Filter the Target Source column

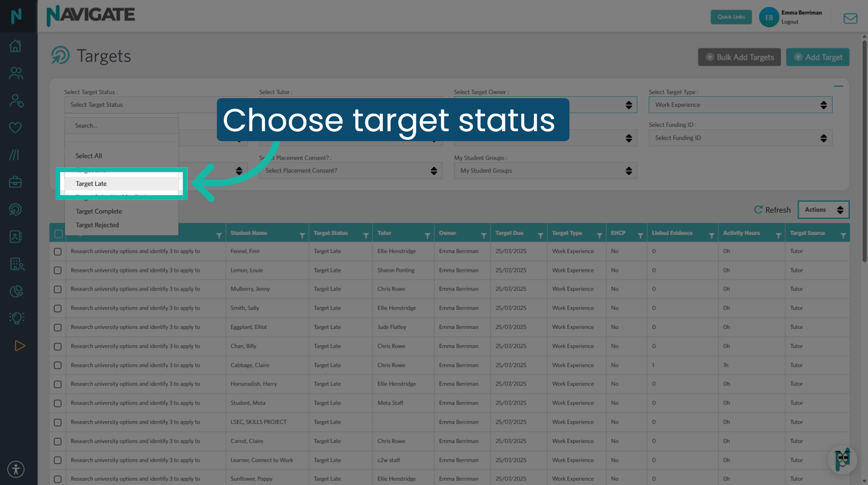coord(843,236)
